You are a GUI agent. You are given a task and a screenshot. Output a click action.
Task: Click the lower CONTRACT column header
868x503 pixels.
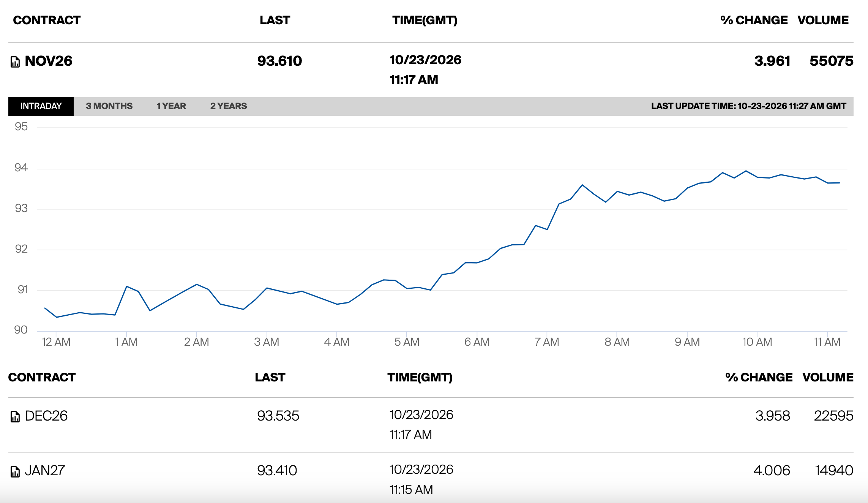[42, 377]
